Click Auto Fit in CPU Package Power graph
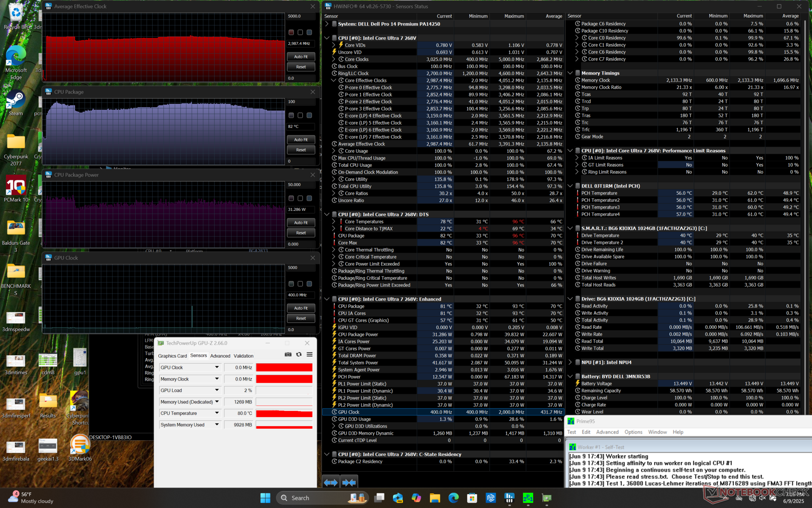 pos(301,223)
